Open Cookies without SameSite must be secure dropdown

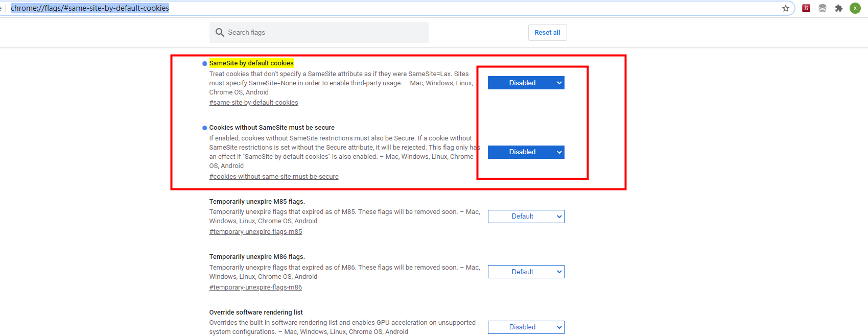coord(526,152)
